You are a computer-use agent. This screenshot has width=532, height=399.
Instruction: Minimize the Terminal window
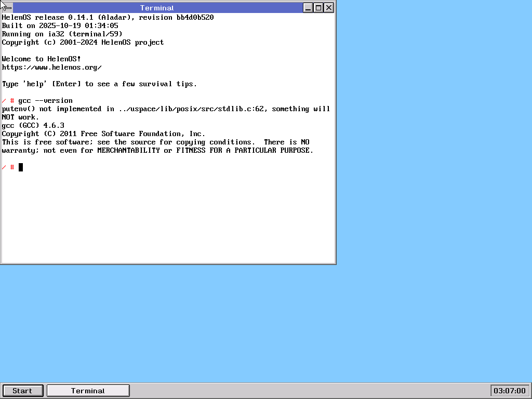[308, 8]
